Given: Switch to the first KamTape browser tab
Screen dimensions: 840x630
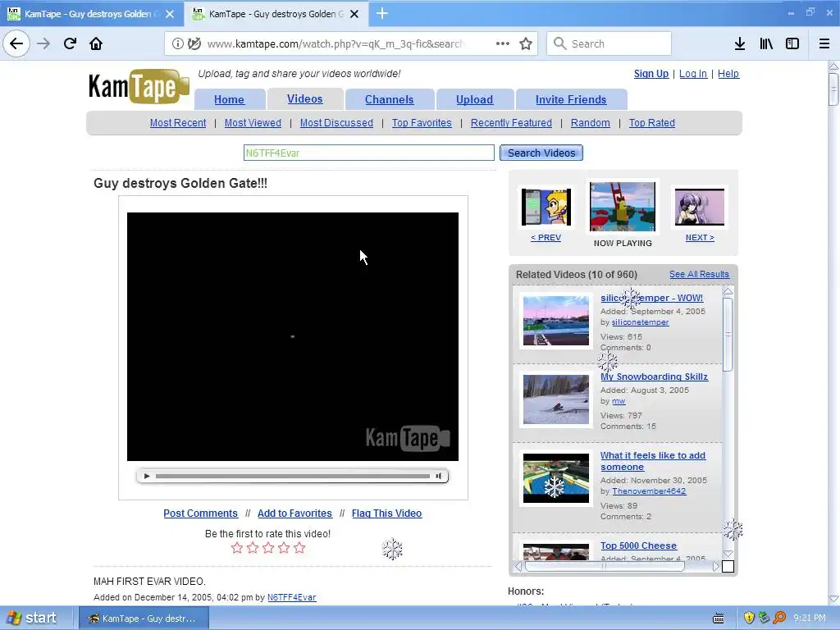Looking at the screenshot, I should [89, 14].
